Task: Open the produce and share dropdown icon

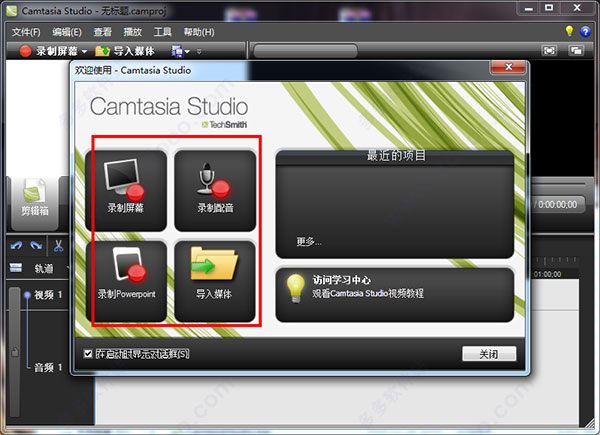Action: click(x=180, y=51)
